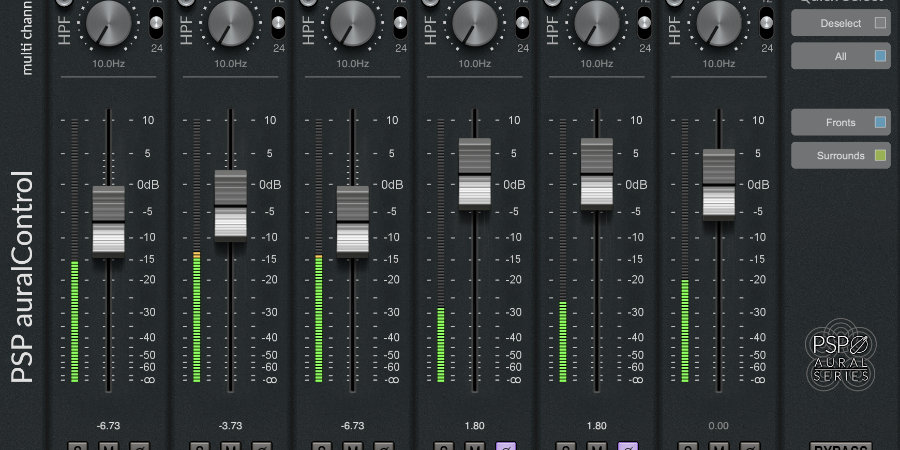Viewport: 900px width, 450px height.
Task: Solo the fifth channel with its S button
Action: (566, 446)
